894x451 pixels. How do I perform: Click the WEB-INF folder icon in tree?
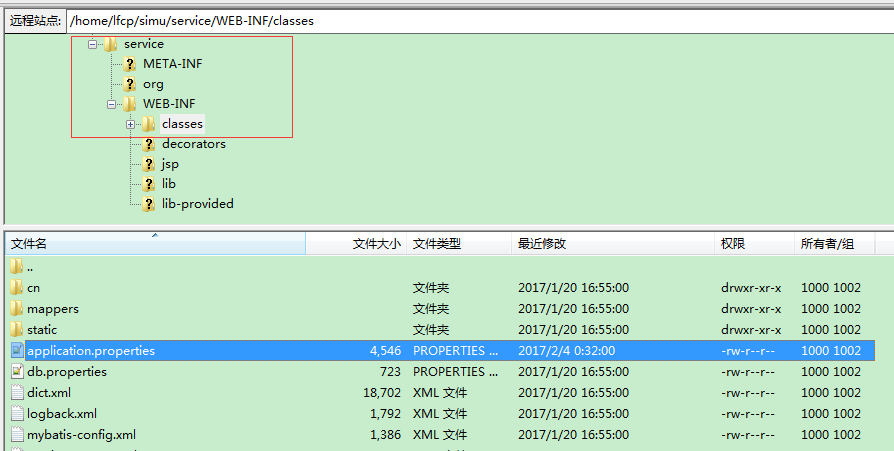(129, 104)
